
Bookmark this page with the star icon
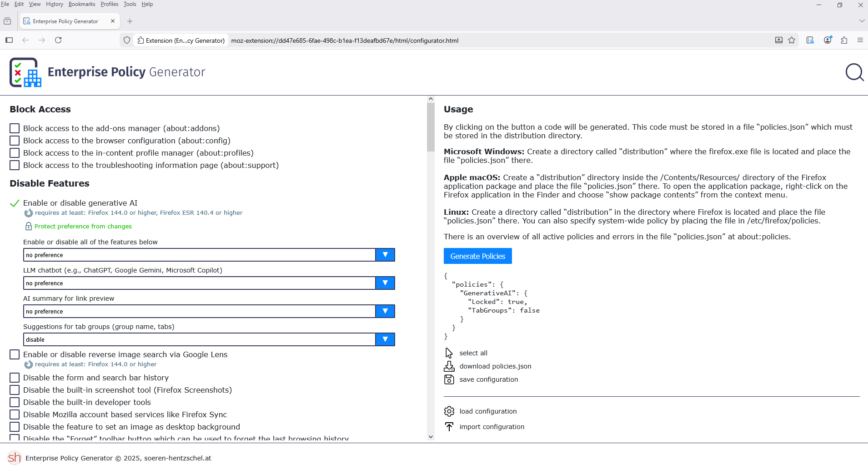pos(792,40)
